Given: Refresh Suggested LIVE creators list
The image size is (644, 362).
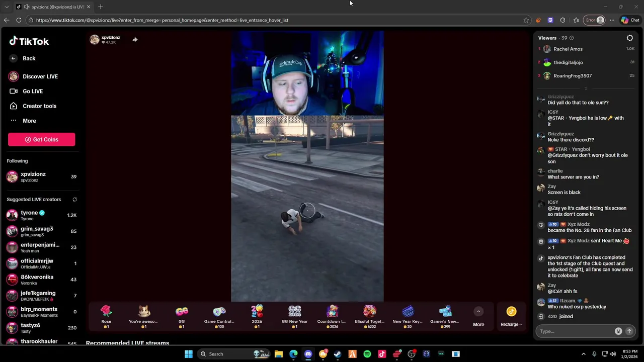Looking at the screenshot, I should tap(74, 200).
